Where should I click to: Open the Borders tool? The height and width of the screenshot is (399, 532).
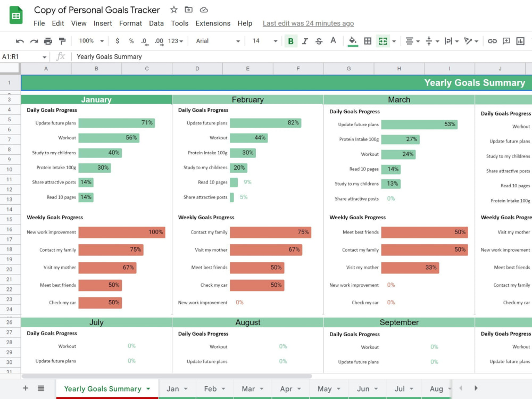368,41
